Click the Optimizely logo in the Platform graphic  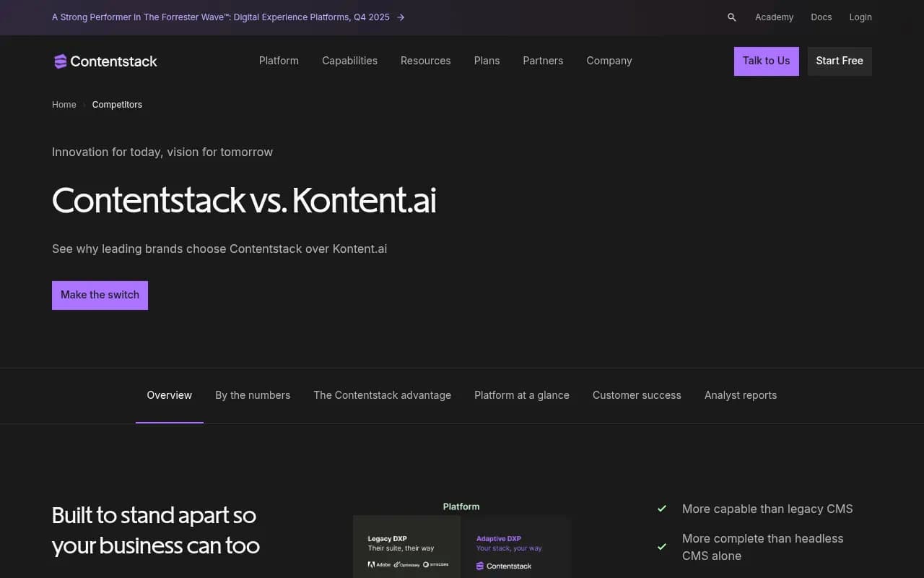406,565
